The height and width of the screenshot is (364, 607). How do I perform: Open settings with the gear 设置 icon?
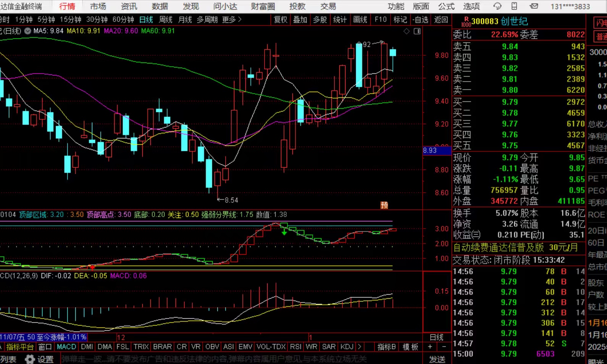tap(39, 359)
